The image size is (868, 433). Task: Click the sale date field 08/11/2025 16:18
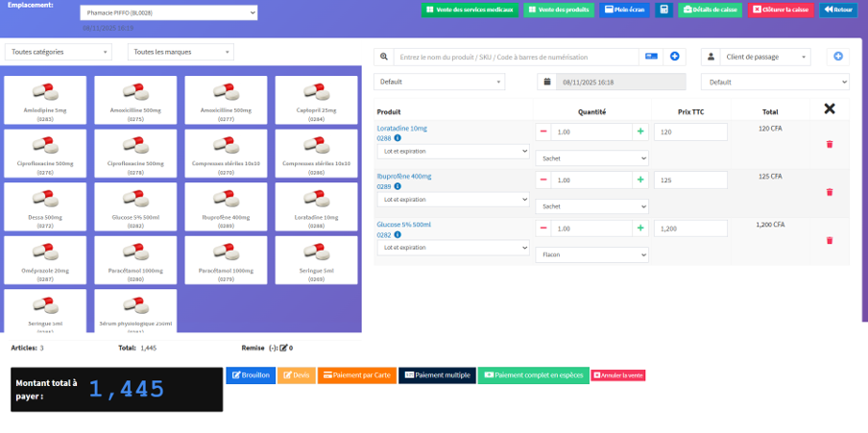[x=621, y=82]
